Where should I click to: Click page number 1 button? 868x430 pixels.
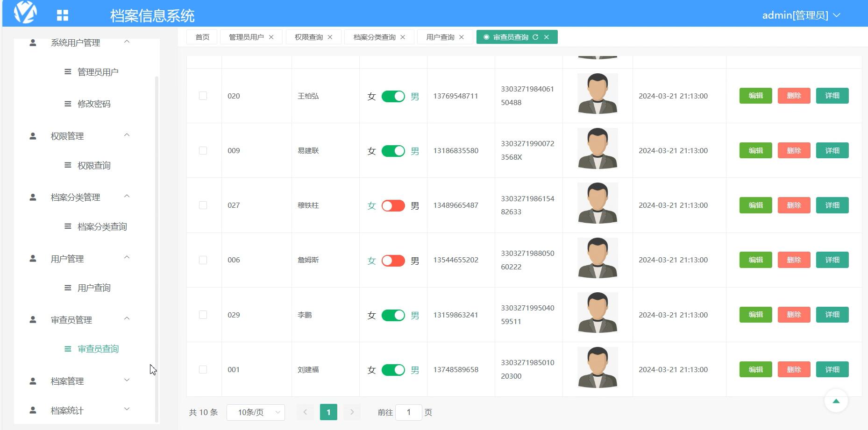point(328,412)
